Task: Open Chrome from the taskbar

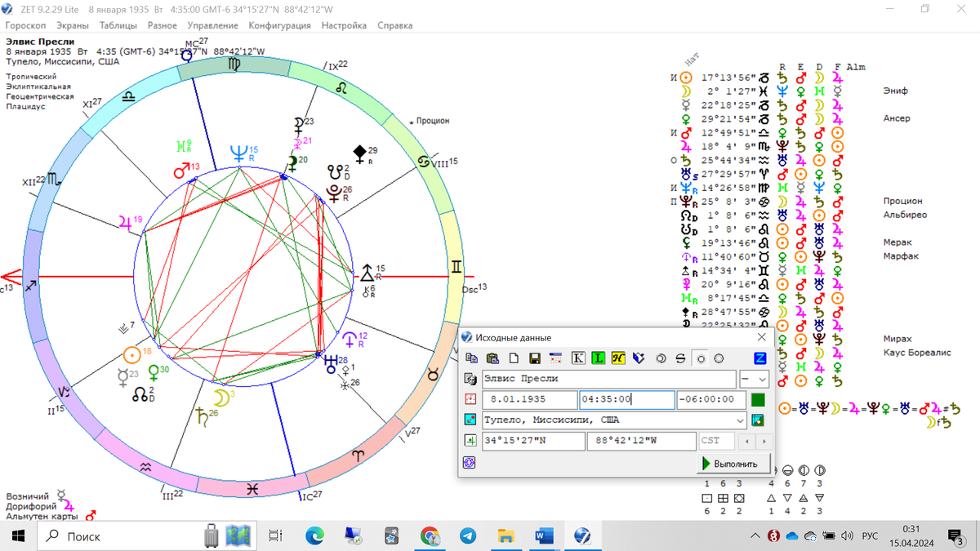Action: (430, 535)
